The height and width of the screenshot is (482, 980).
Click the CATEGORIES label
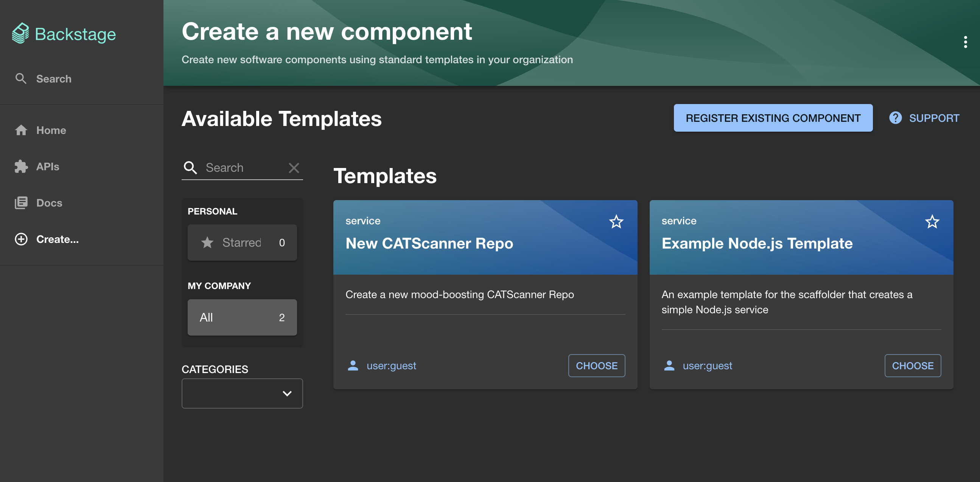pos(215,369)
